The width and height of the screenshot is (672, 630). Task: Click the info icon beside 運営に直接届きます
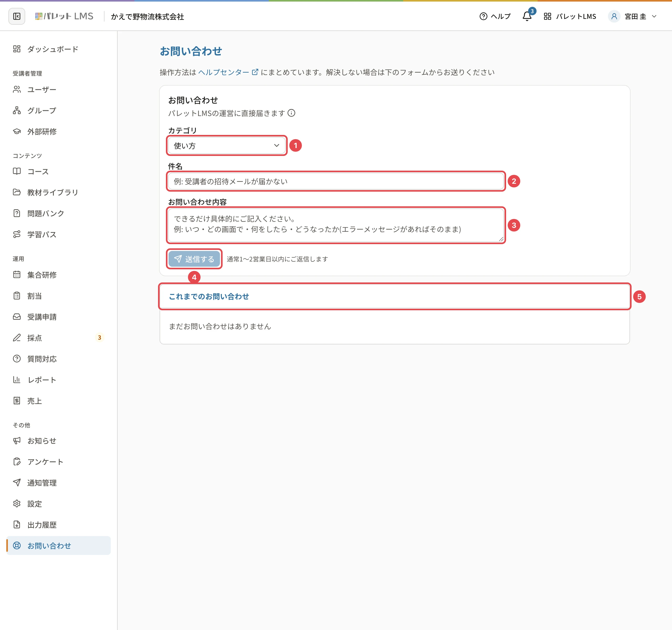[x=291, y=113]
